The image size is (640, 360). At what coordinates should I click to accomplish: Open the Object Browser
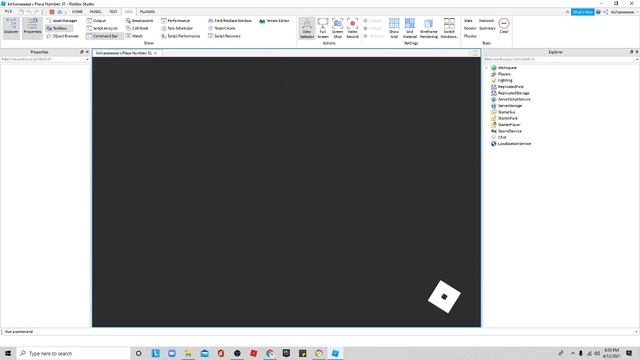[62, 36]
